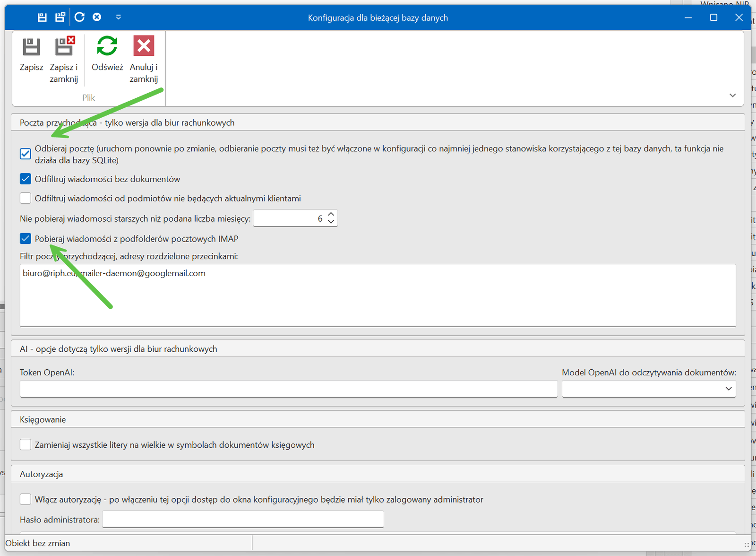Click the large Zapisz save icon
This screenshot has height=556, width=756.
pos(31,47)
